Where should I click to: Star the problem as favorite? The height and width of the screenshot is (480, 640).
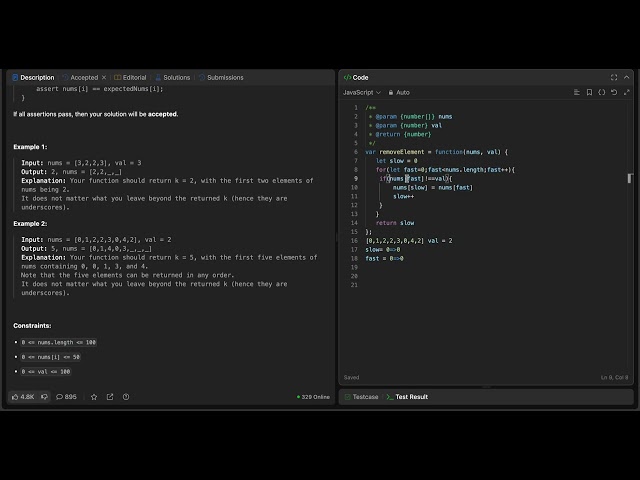point(94,397)
